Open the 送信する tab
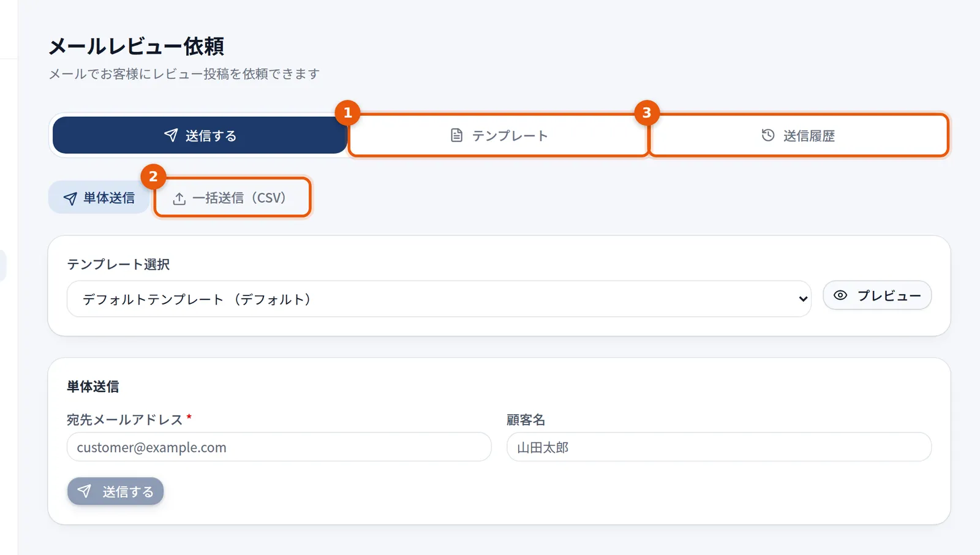Screen dimensions: 980x555 200,135
